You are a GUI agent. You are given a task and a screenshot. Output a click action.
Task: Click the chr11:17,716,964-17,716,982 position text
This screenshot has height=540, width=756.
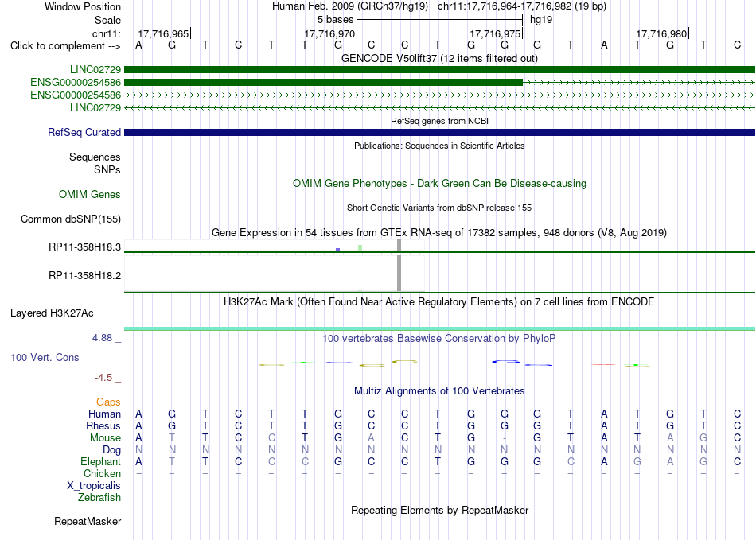[522, 6]
